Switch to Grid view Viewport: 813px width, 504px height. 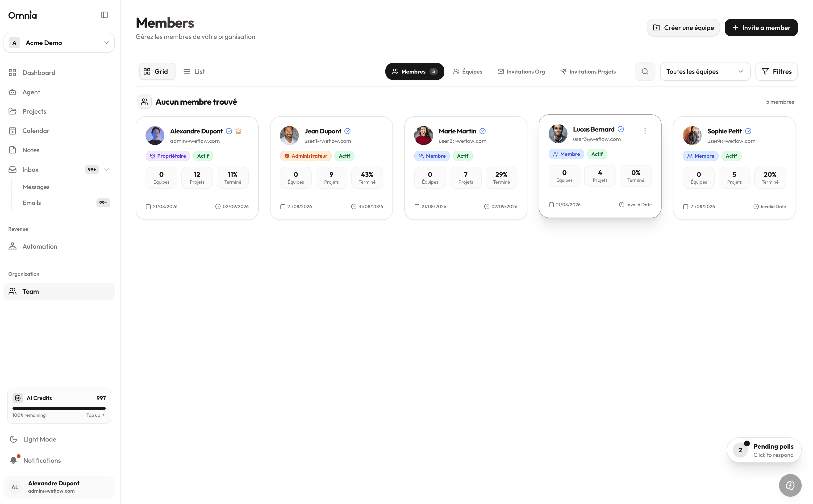[x=157, y=71]
